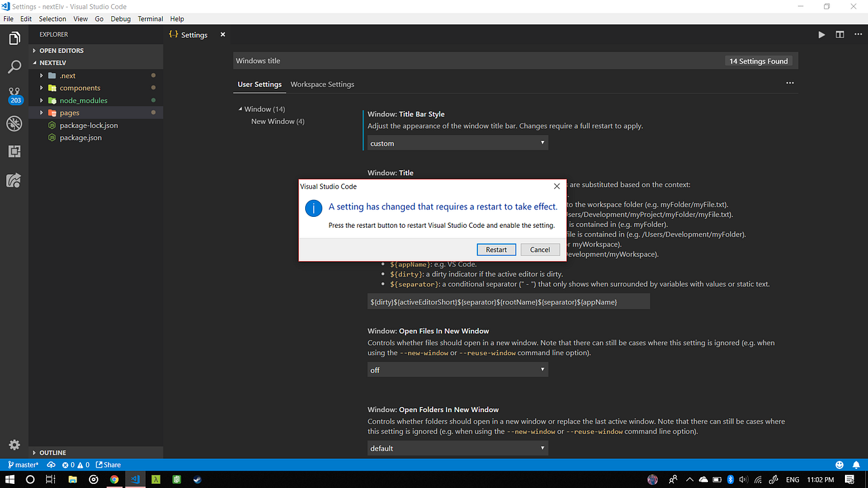This screenshot has height=488, width=868.
Task: Open the Search view icon
Action: (14, 66)
